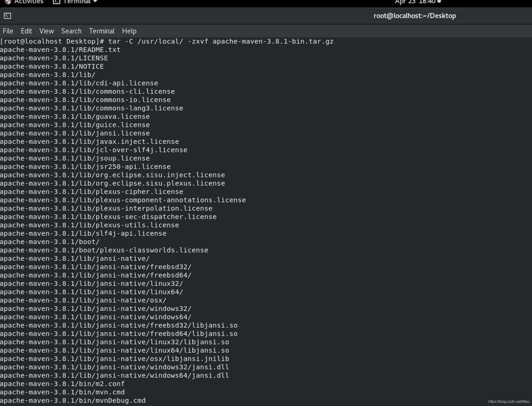Click the bin/mvnDebug.cmd line

[x=73, y=400]
